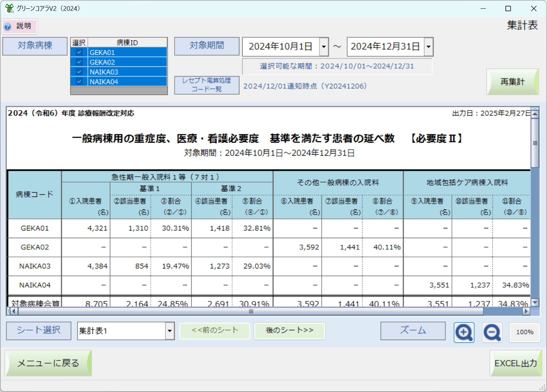Click the 再集計 recalculate button

tap(512, 82)
